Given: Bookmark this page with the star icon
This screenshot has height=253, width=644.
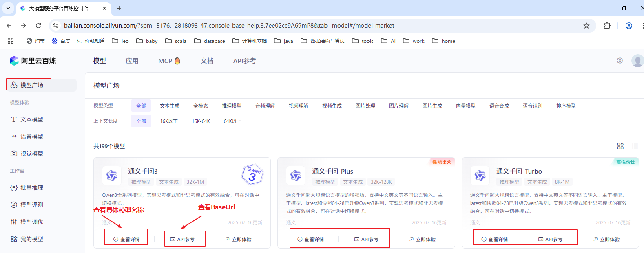Looking at the screenshot, I should [586, 26].
